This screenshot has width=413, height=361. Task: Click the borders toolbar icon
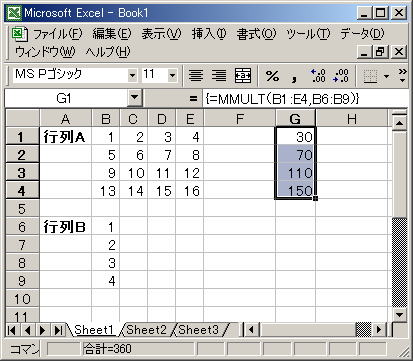pos(370,76)
